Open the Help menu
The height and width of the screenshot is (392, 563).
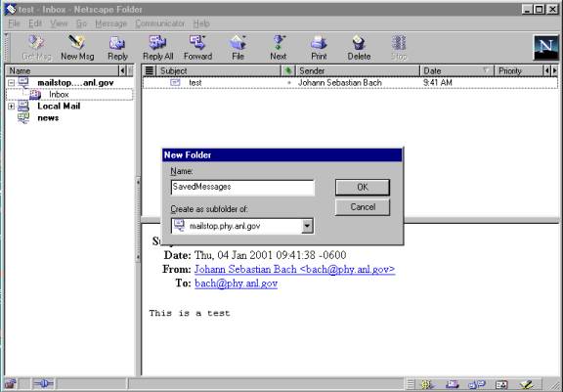pos(201,23)
